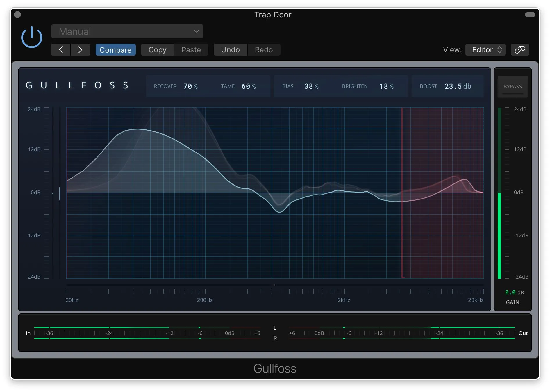Click the 2kHz frequency axis label
This screenshot has height=392, width=550.
pyautogui.click(x=344, y=300)
